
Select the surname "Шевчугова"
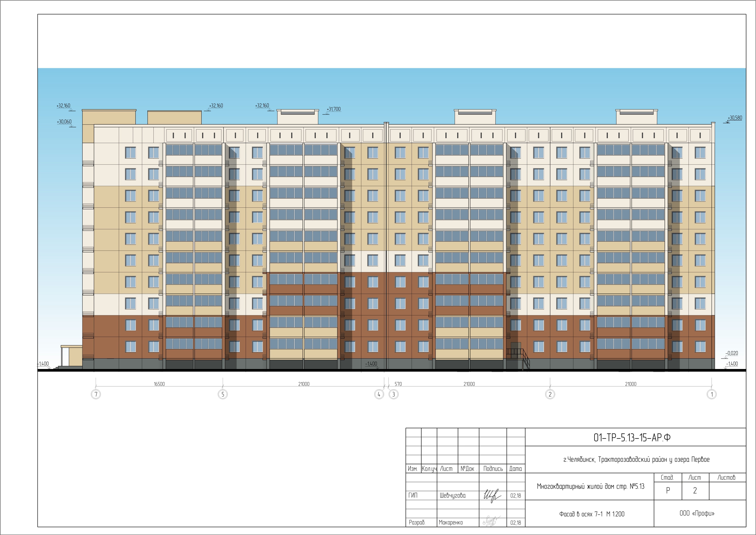(x=453, y=495)
